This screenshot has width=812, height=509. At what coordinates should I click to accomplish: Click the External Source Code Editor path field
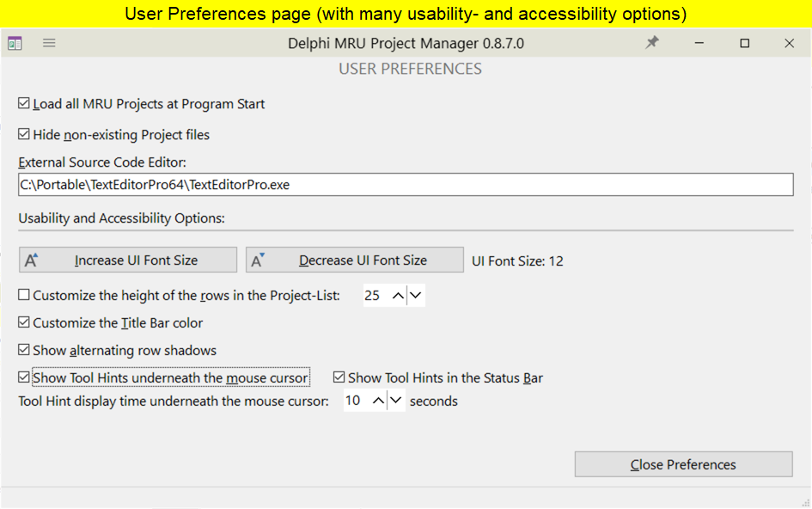click(406, 184)
